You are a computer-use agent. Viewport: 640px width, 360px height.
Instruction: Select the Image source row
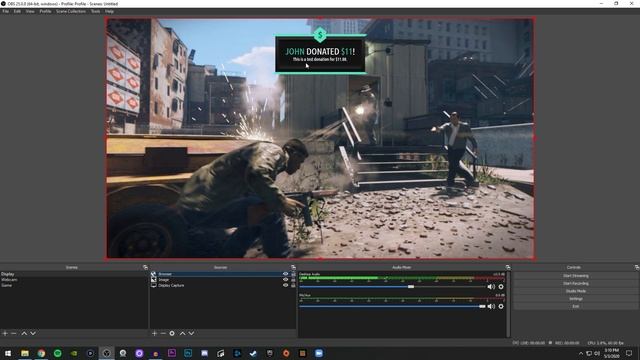point(223,280)
